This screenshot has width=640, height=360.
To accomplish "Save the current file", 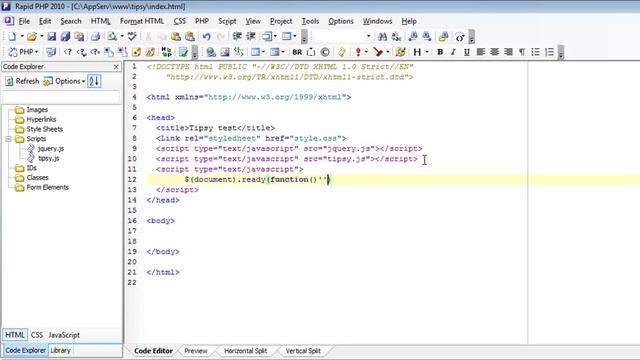I will tap(51, 37).
